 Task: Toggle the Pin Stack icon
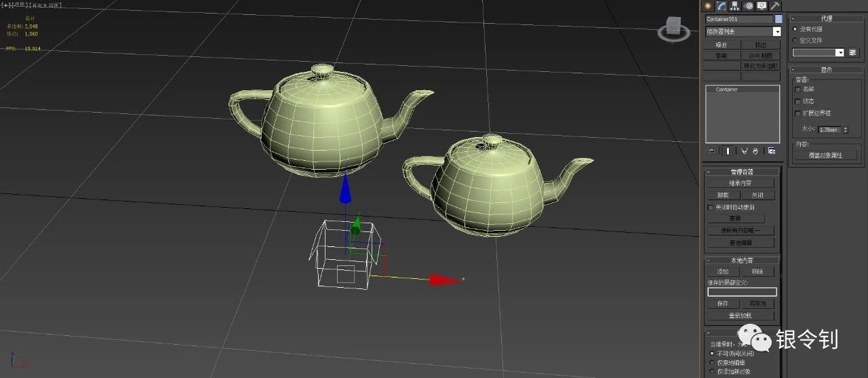711,151
